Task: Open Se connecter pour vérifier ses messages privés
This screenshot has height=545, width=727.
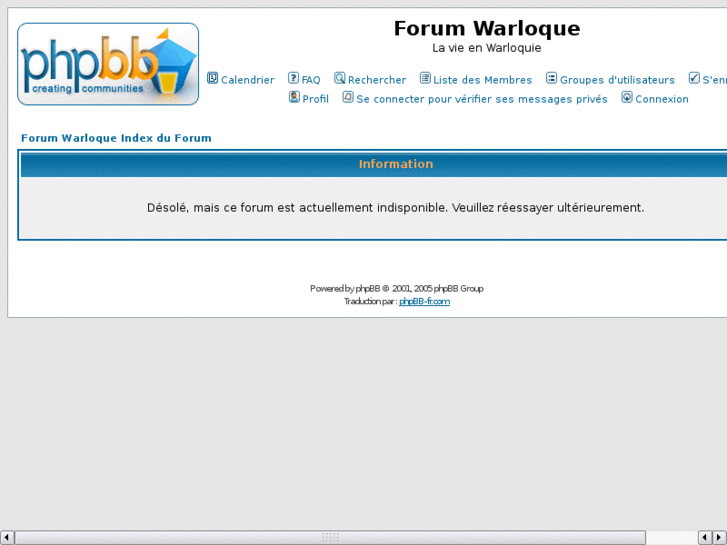Action: [482, 99]
